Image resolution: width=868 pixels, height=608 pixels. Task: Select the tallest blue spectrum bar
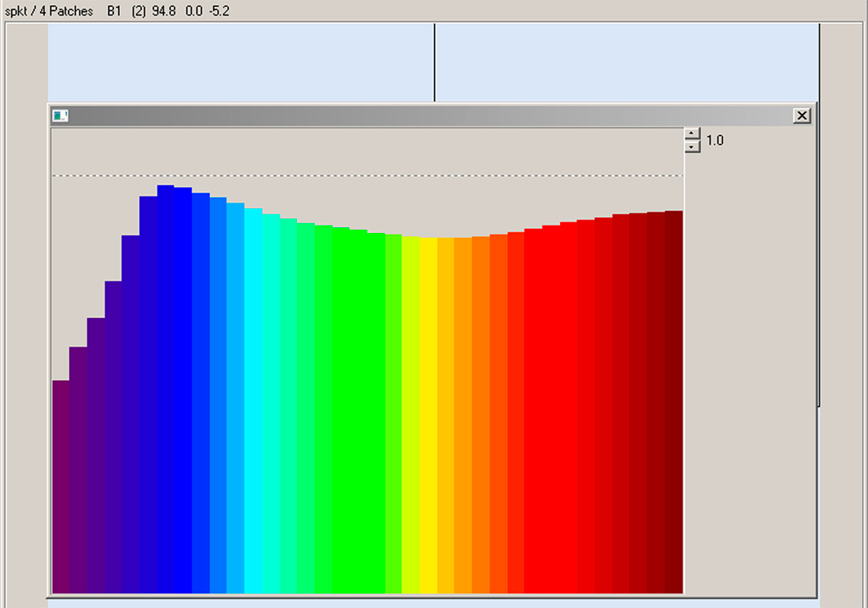click(166, 389)
